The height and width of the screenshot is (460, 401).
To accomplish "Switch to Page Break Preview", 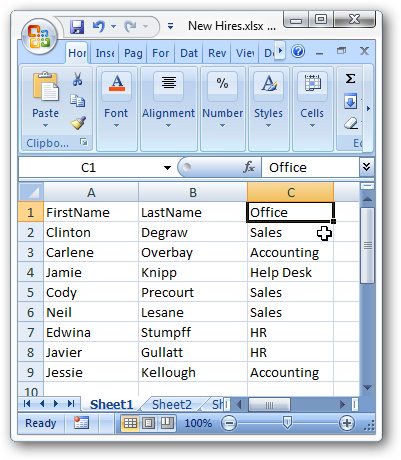I will coord(167,423).
